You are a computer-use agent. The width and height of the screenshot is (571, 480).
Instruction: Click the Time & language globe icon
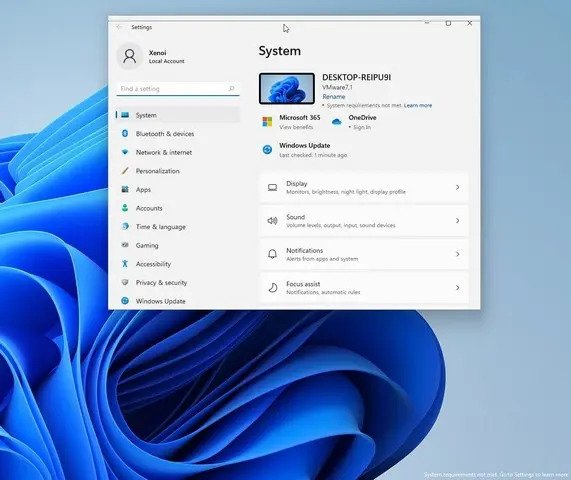coord(125,227)
